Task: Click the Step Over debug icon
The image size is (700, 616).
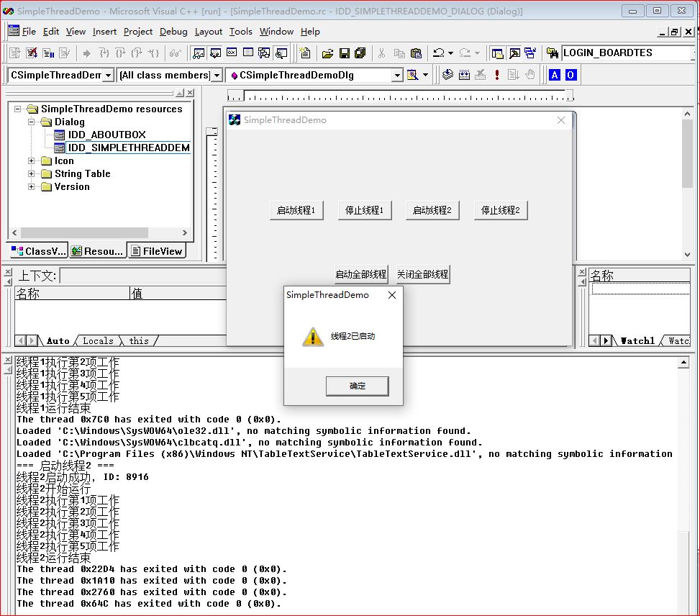Action: [x=121, y=53]
